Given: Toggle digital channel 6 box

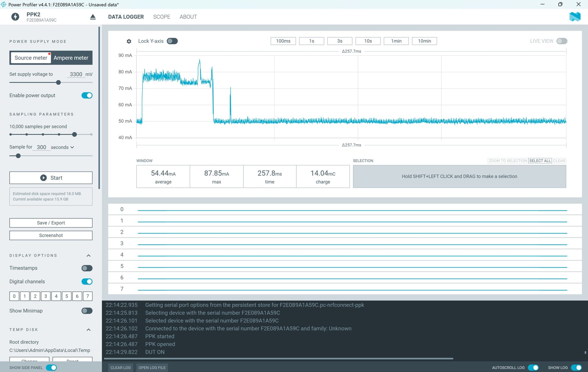Looking at the screenshot, I should click(77, 296).
